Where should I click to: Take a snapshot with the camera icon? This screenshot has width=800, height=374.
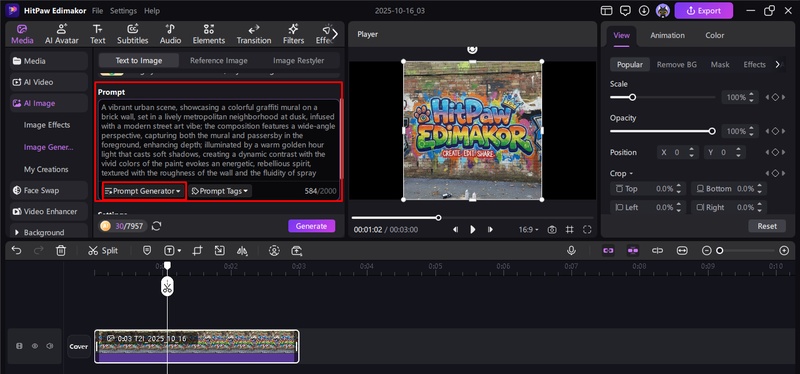click(x=552, y=230)
